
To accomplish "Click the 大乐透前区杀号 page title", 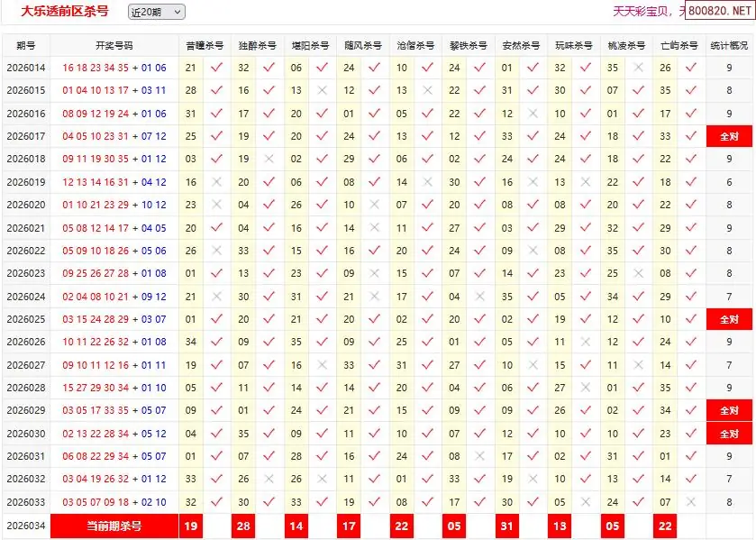I will click(x=65, y=11).
